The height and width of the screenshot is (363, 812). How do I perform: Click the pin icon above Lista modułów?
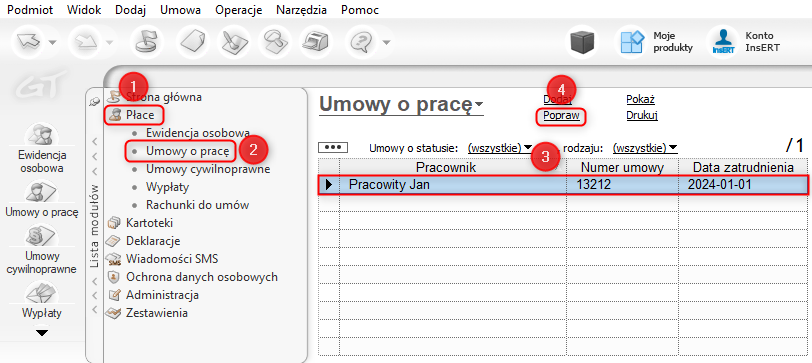tap(94, 102)
